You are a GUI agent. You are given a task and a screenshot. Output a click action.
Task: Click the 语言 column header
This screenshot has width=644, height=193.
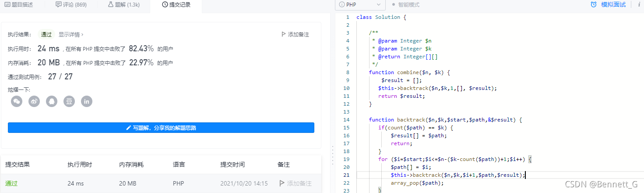pos(179,164)
